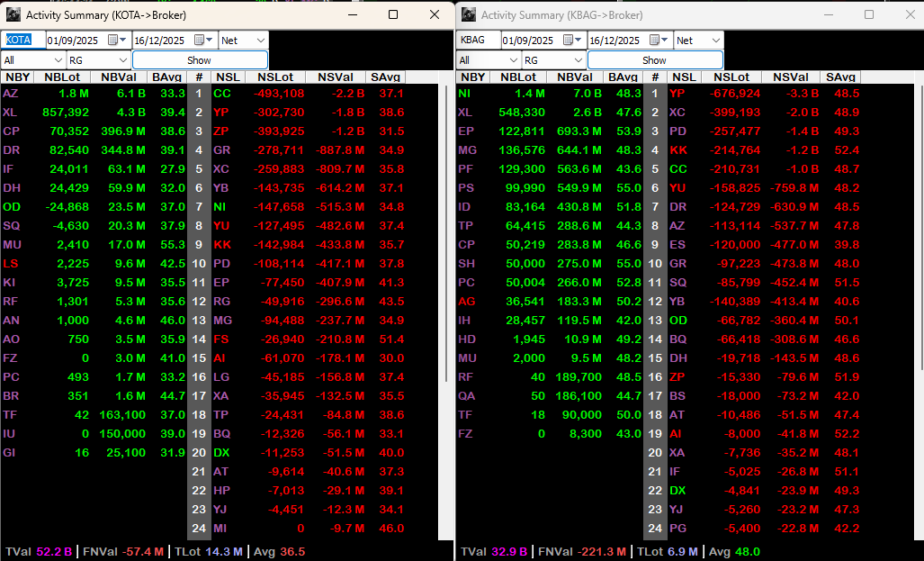This screenshot has height=561, width=924.
Task: Click the 857,392 NBLot value in KOTA
Action: [66, 112]
